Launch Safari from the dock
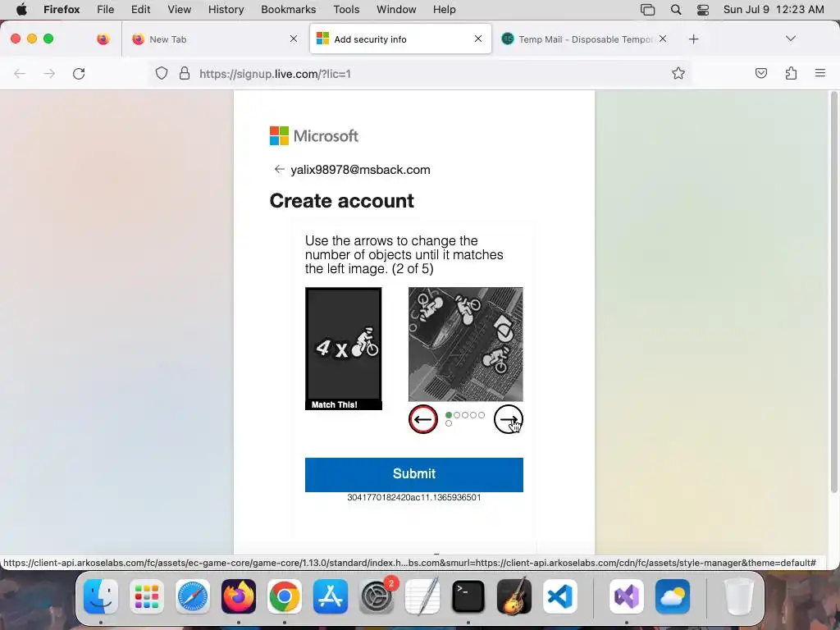The image size is (840, 630). pos(192,596)
